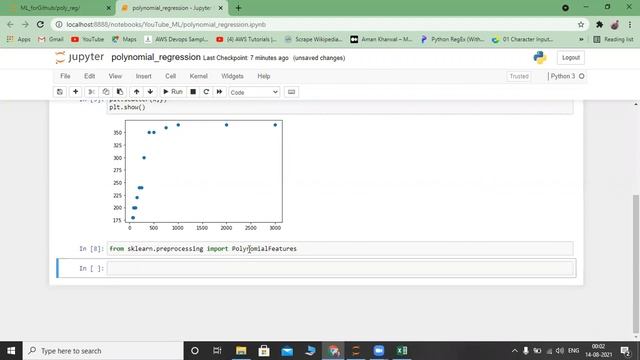Paste cells below icon

coord(120,92)
